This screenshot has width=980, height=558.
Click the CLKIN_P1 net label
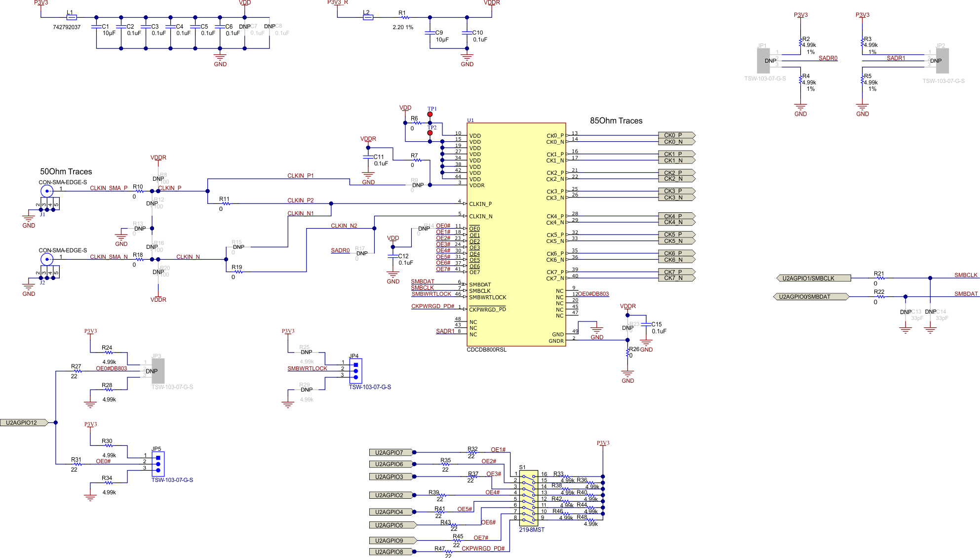coord(300,176)
